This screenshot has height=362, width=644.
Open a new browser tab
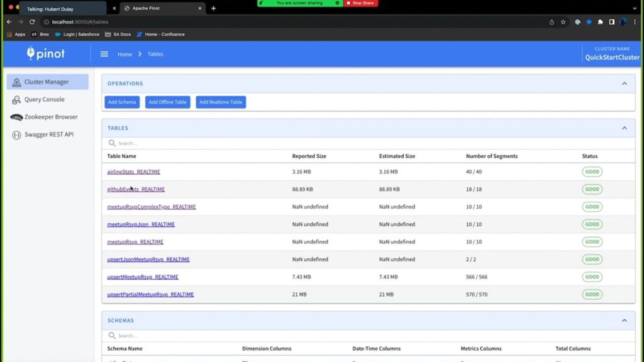213,9
